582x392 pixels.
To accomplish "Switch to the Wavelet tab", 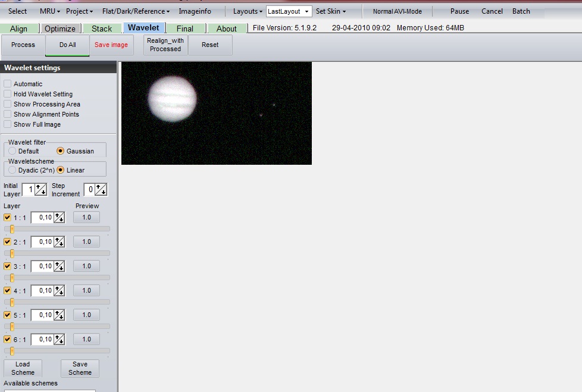I will tap(143, 28).
